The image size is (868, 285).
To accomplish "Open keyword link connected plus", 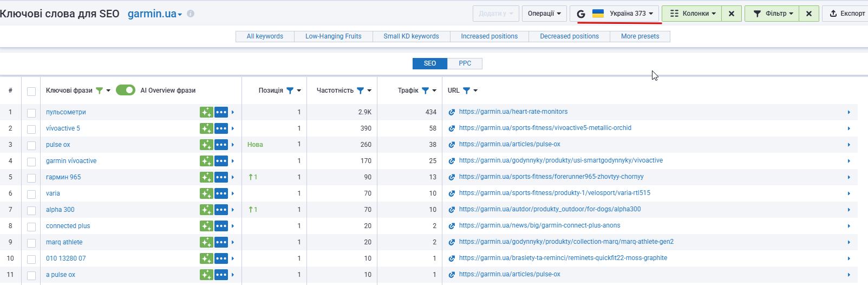I will tap(68, 226).
